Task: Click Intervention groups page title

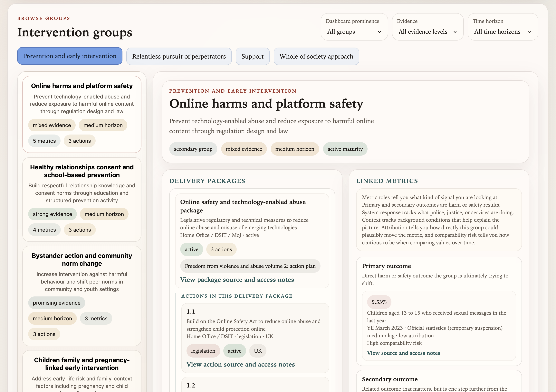Action: click(75, 33)
